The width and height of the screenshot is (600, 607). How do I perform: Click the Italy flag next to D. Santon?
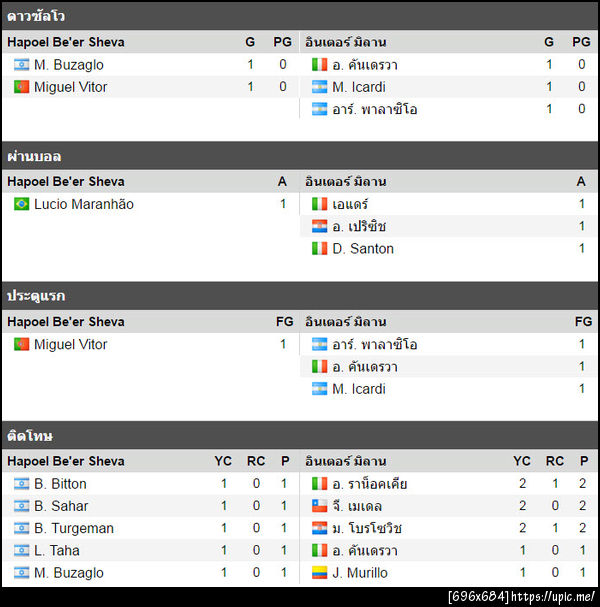[x=320, y=248]
